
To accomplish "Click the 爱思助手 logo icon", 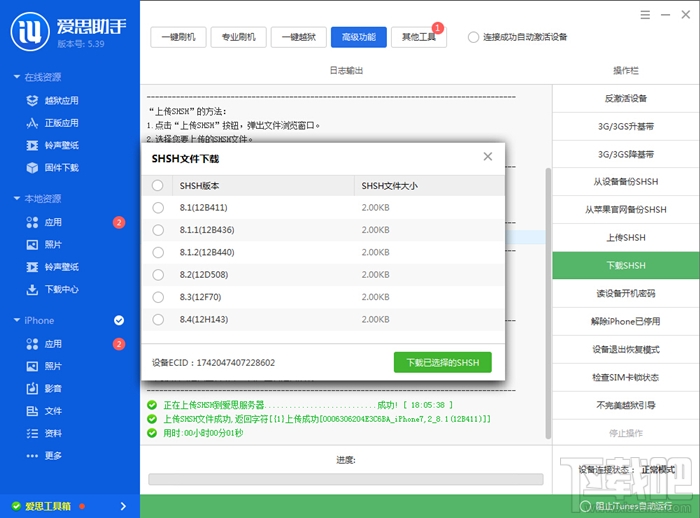I will tap(30, 31).
